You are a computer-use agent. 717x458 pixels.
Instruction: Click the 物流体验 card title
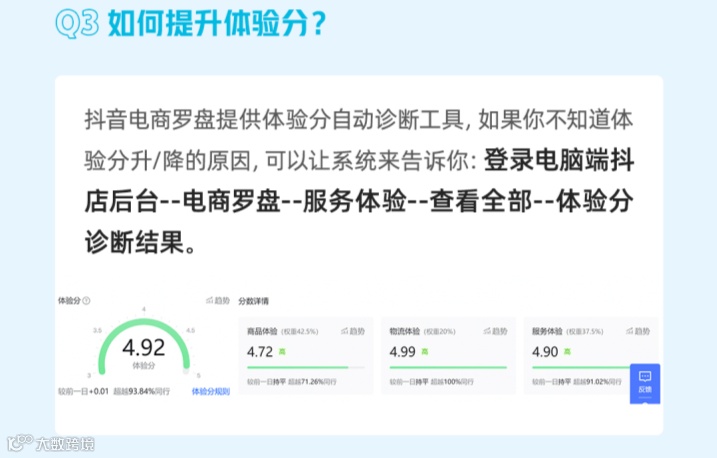click(405, 331)
